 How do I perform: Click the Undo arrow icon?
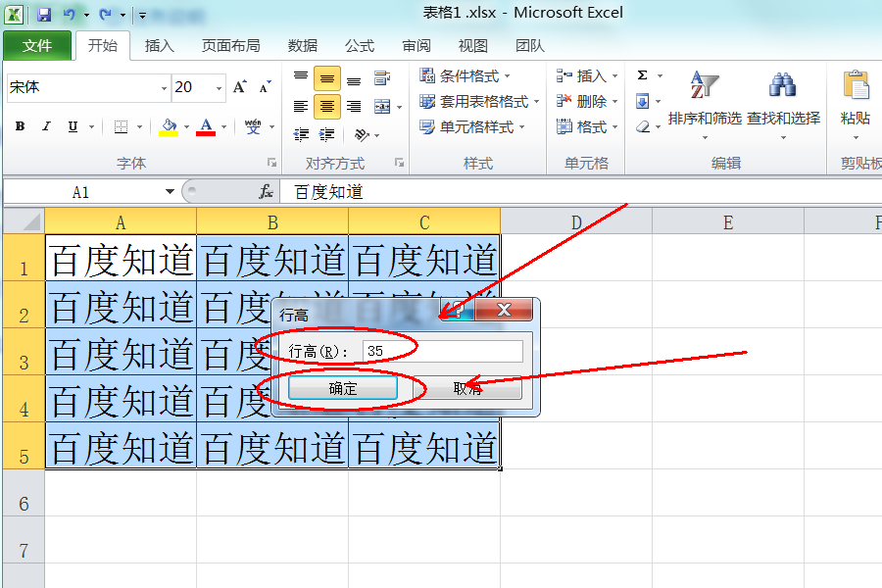(70, 14)
